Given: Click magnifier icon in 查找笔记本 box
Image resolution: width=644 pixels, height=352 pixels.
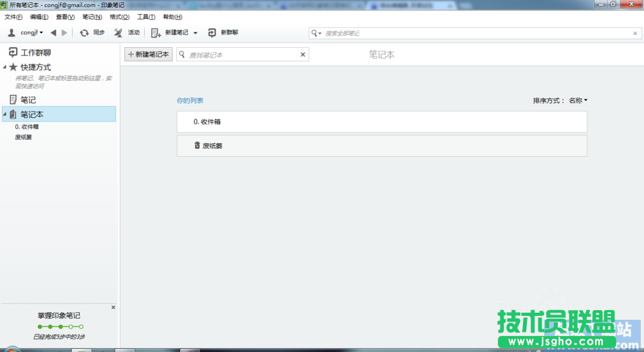Looking at the screenshot, I should tap(182, 54).
